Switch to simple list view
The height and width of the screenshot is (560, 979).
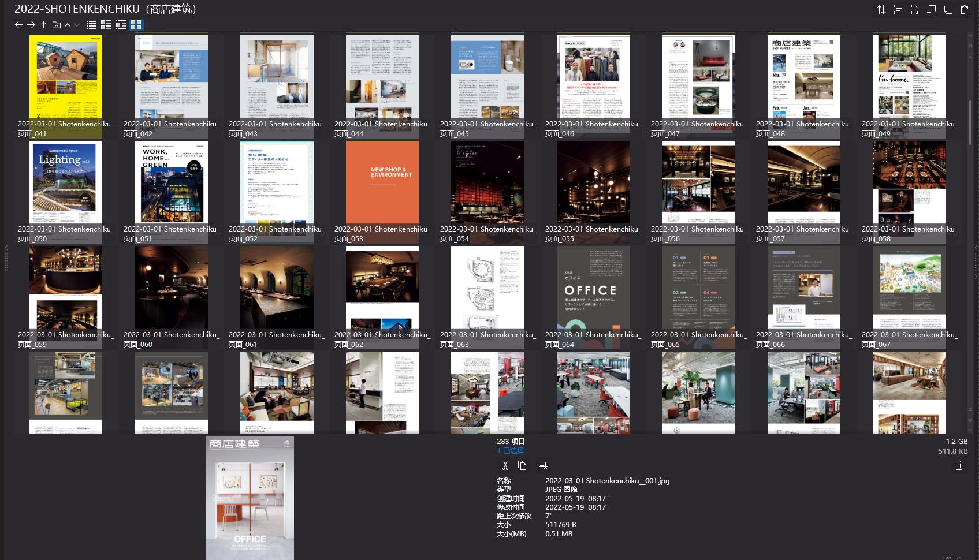coord(91,25)
